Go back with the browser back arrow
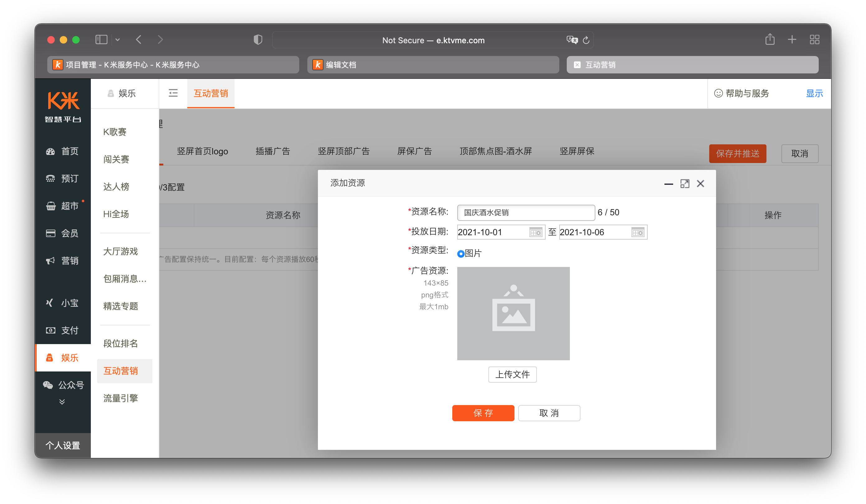This screenshot has width=866, height=504. click(139, 40)
